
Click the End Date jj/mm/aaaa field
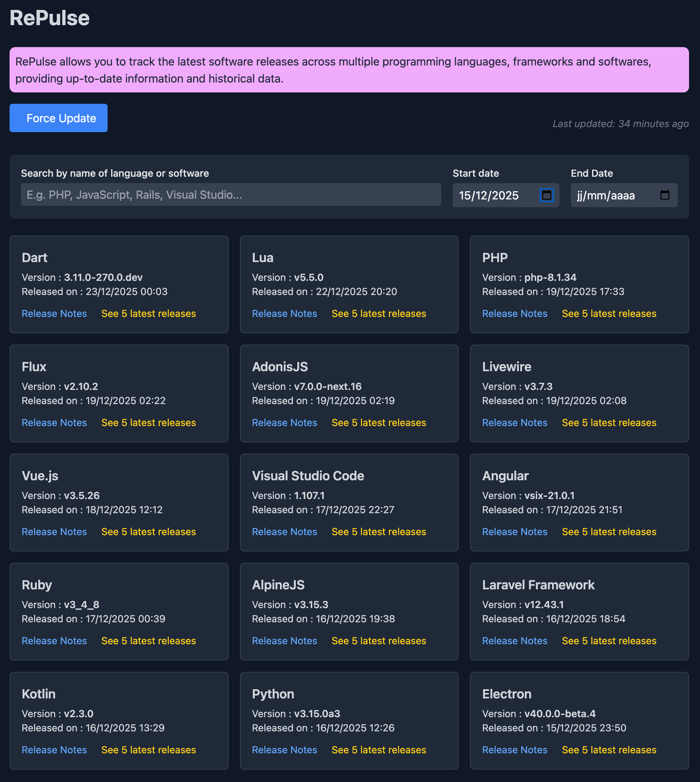tap(606, 195)
